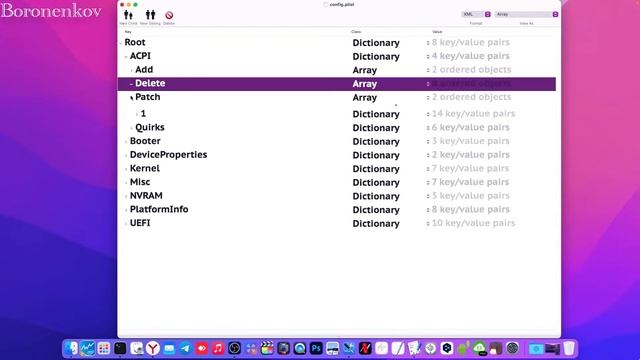Viewport: 640px width, 360px height.
Task: Select the NVRAM key name
Action: pos(146,196)
